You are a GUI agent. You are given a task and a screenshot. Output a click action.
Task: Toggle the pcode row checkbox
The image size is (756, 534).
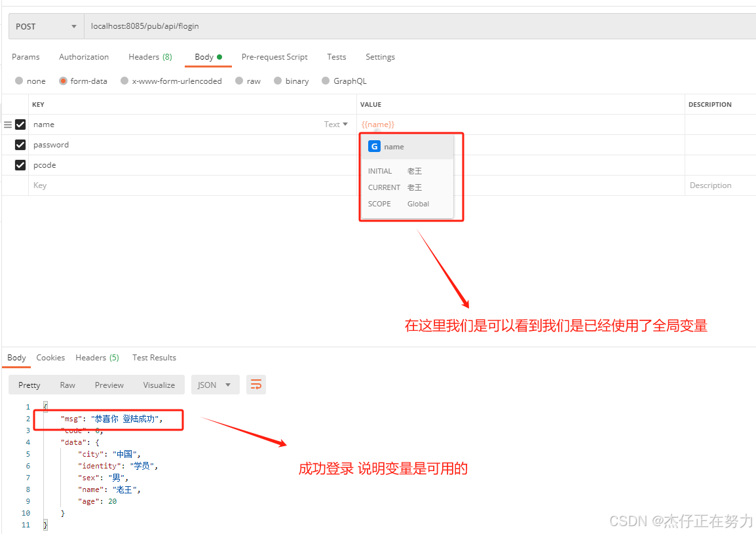20,165
